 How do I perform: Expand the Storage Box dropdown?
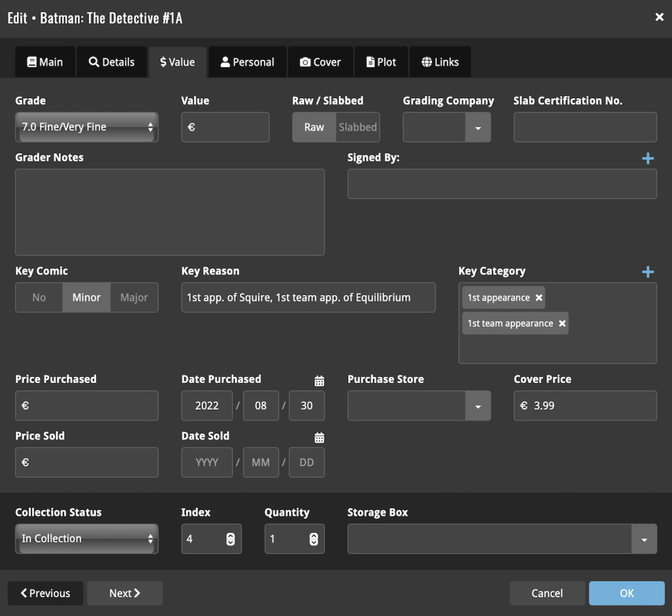click(x=644, y=539)
